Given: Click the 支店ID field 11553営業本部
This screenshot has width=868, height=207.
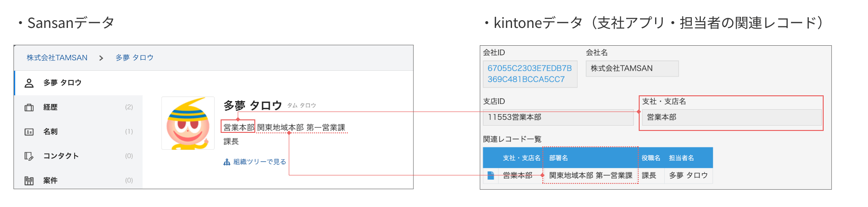Looking at the screenshot, I should pyautogui.click(x=558, y=117).
